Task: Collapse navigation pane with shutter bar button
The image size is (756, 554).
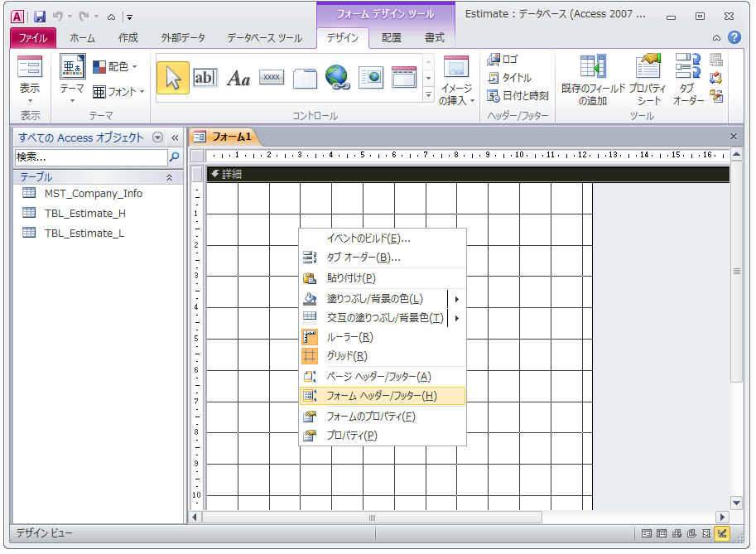Action: click(175, 137)
